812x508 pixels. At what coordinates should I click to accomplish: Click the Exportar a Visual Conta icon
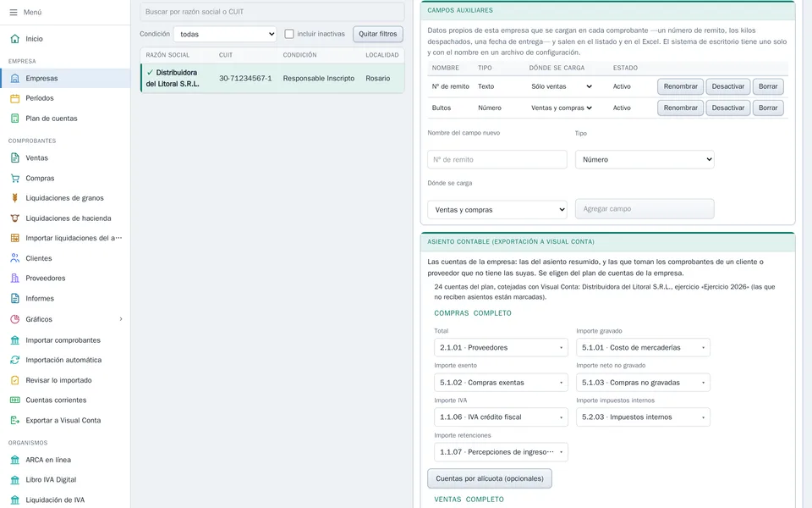pos(15,421)
